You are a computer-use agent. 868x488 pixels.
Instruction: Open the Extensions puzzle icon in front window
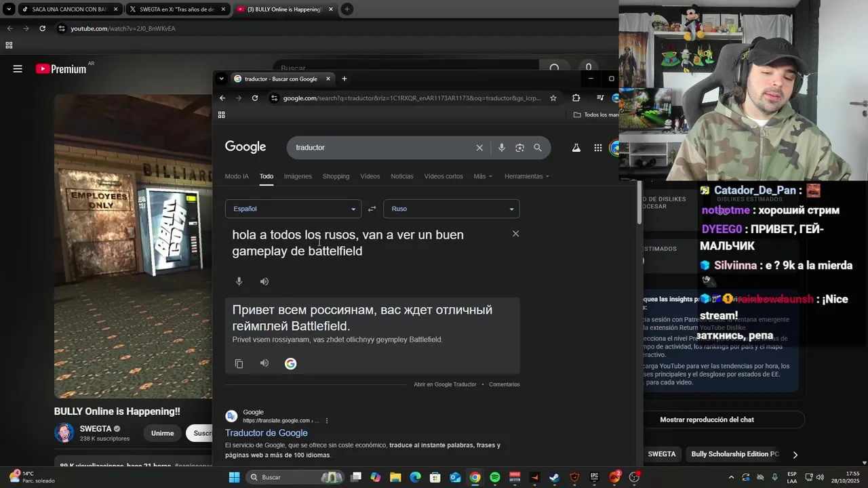pos(576,98)
